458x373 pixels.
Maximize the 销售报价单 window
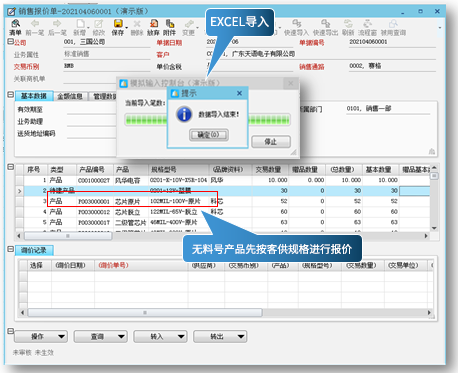click(x=420, y=12)
